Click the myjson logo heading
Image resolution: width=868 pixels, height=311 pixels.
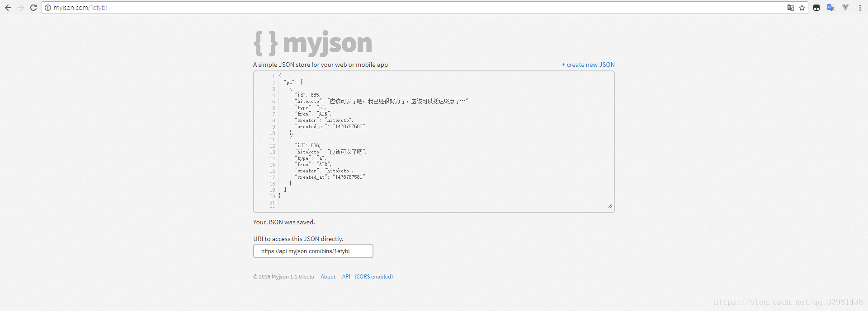[x=313, y=43]
